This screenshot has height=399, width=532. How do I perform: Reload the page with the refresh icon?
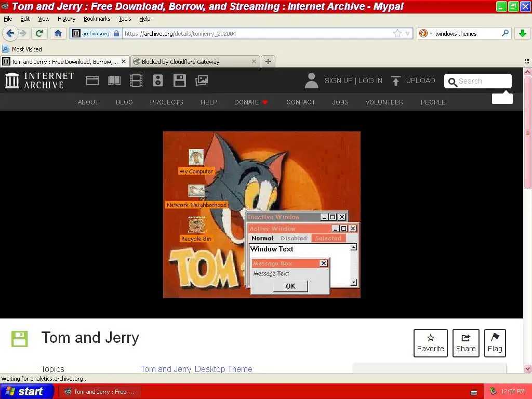pyautogui.click(x=39, y=33)
